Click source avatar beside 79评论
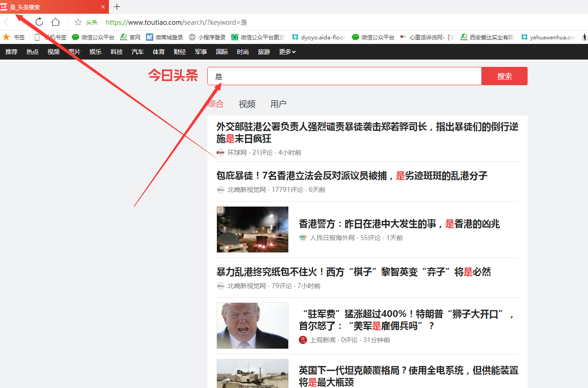 pos(221,286)
